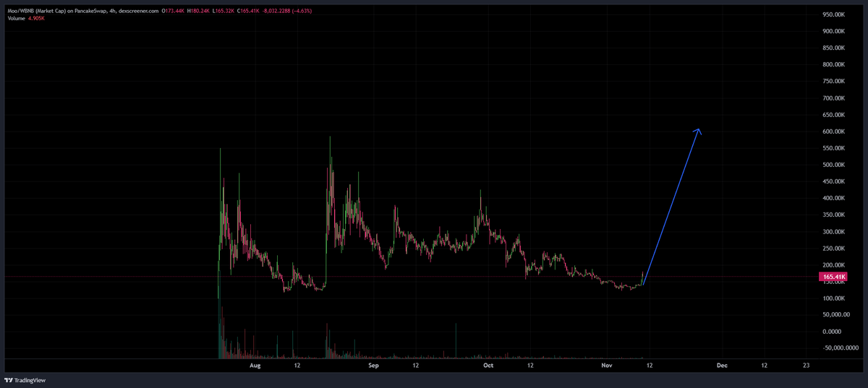
Task: Click the Sep date axis label
Action: (373, 366)
